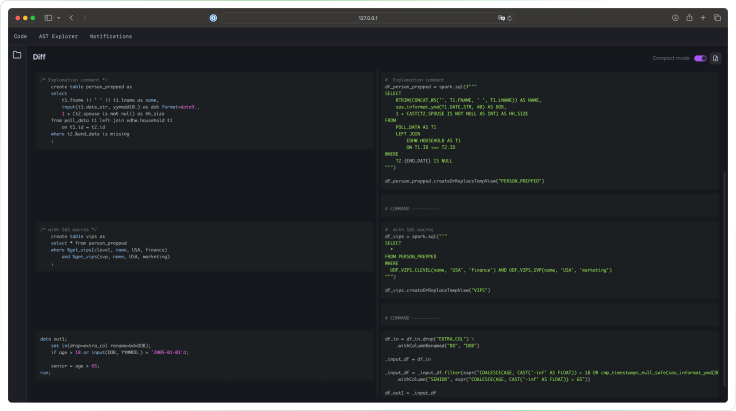Click the 'df_out1 = _input_df' line
The height and width of the screenshot is (411, 736).
[x=411, y=393]
